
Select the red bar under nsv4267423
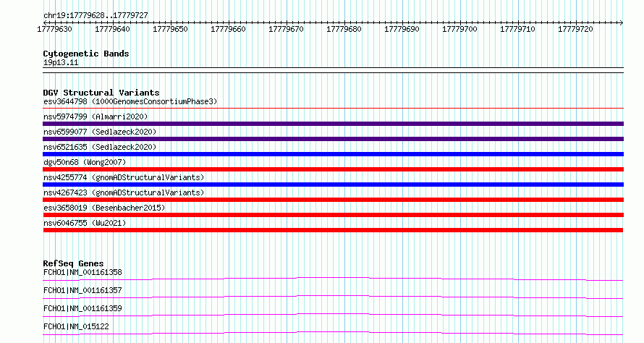[333, 200]
